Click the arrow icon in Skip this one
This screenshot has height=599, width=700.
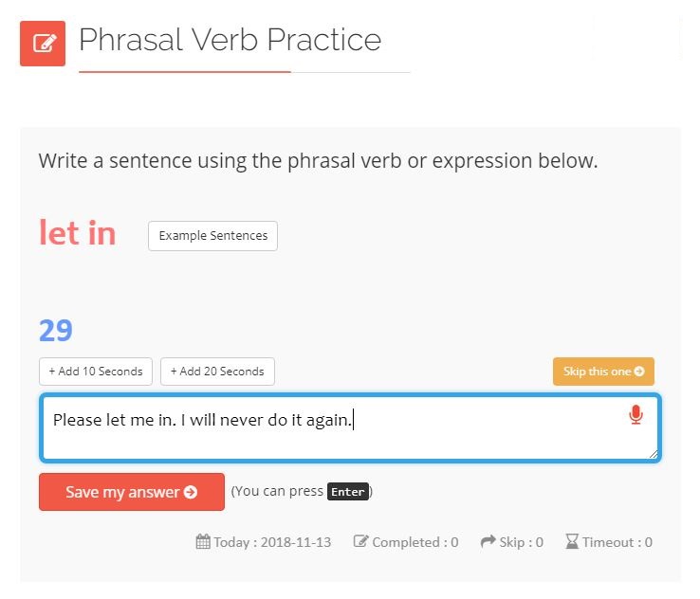(x=639, y=372)
